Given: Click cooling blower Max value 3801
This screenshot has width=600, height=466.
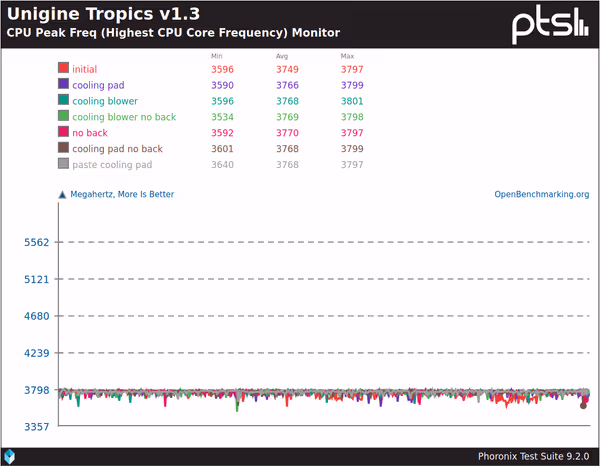Looking at the screenshot, I should coord(352,101).
